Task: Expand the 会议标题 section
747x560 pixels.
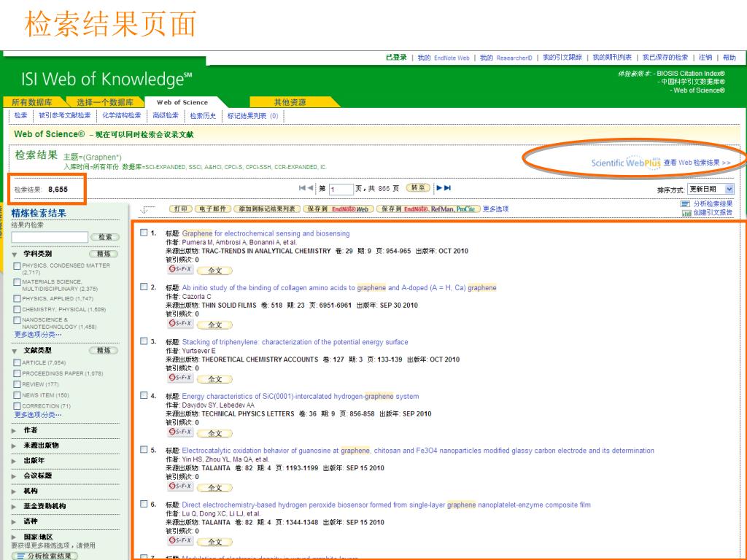Action: pos(15,477)
